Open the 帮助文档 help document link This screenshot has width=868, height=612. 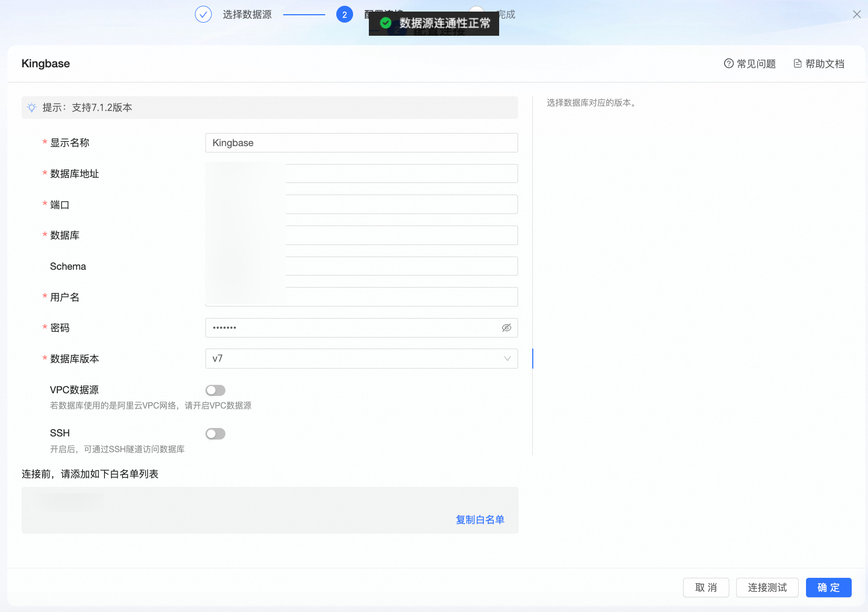[819, 64]
